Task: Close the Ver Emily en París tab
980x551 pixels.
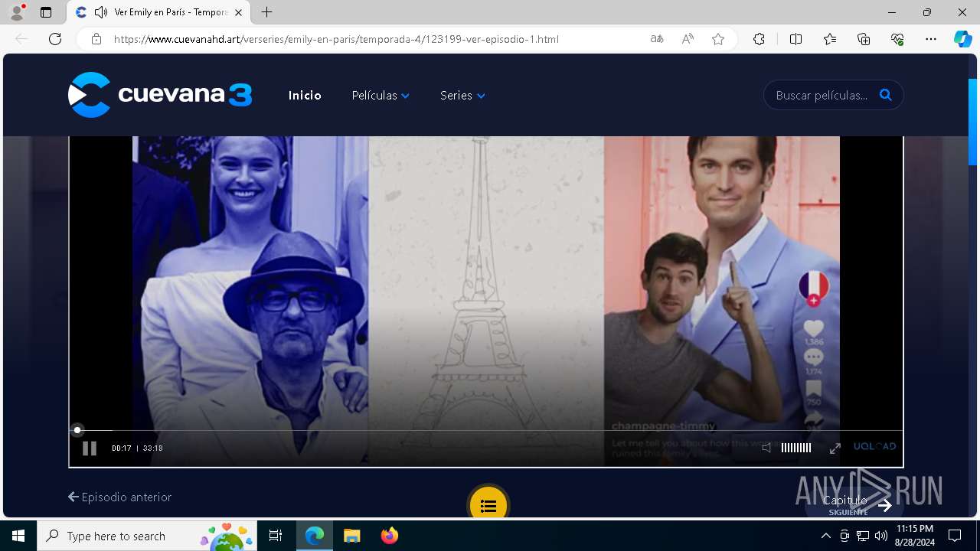Action: [x=238, y=12]
